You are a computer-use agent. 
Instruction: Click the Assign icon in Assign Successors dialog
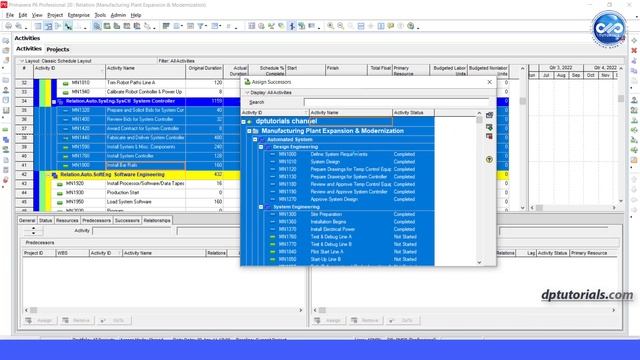coord(489,116)
